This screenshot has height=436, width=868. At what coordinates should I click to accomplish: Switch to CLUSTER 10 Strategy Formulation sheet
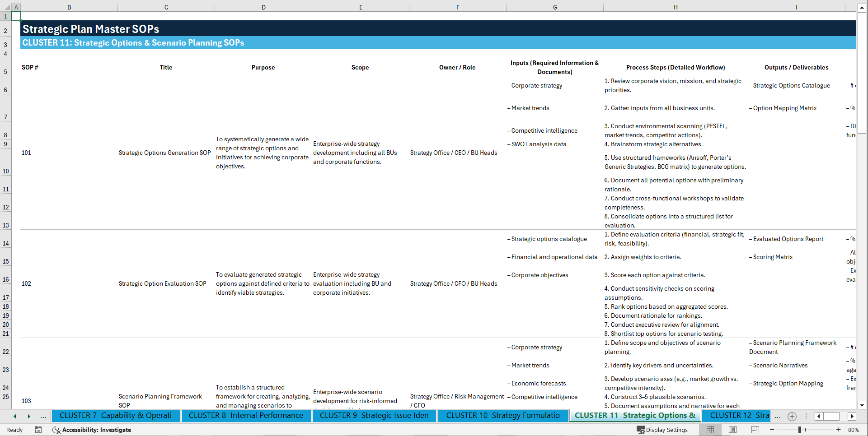click(502, 416)
